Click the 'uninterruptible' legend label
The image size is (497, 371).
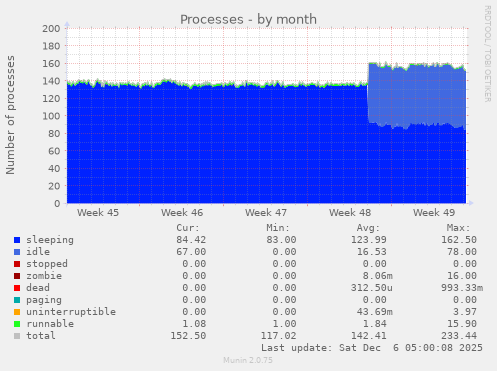(71, 312)
